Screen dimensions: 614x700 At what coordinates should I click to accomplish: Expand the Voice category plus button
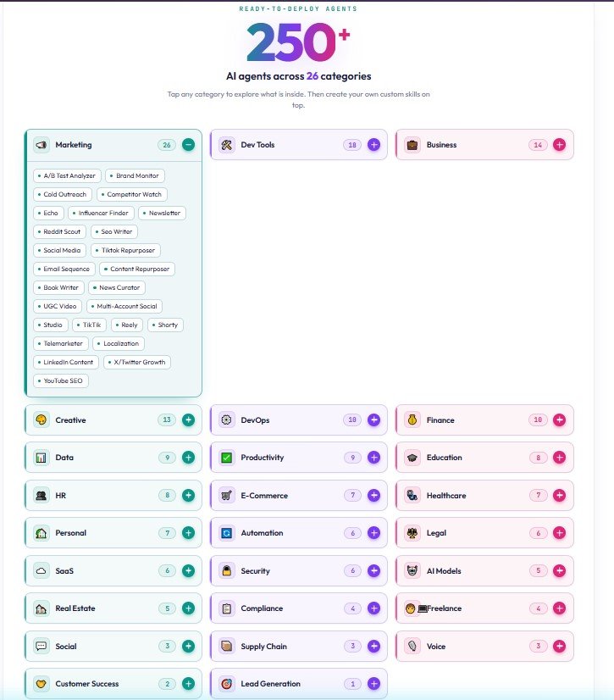(x=560, y=646)
